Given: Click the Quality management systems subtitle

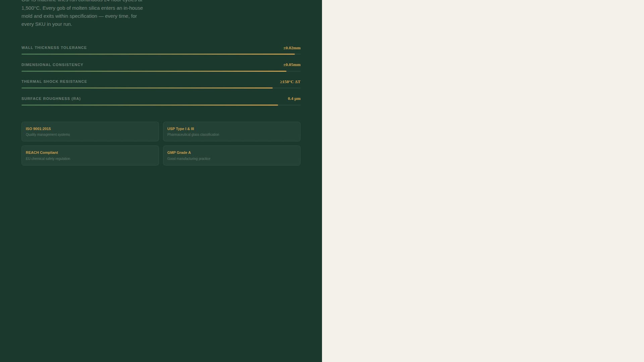Looking at the screenshot, I should (48, 134).
